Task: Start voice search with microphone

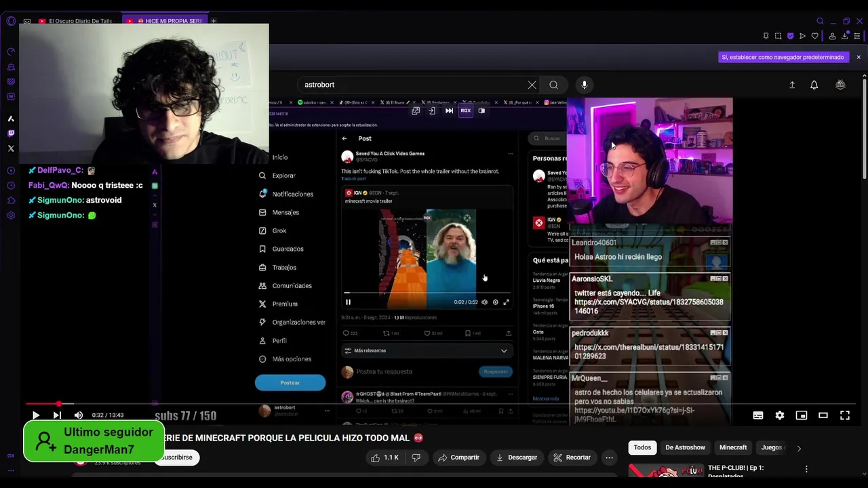Action: click(x=584, y=85)
